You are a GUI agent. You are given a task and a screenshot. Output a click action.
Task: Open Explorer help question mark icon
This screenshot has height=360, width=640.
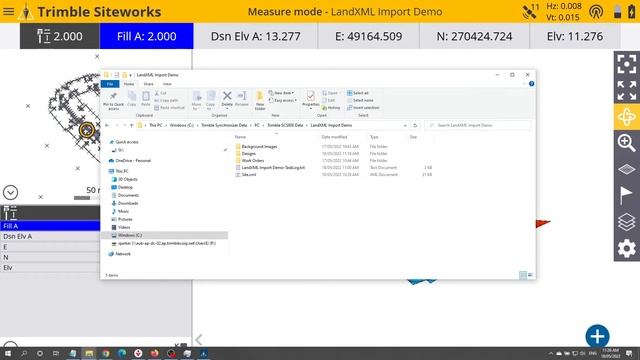pos(531,84)
